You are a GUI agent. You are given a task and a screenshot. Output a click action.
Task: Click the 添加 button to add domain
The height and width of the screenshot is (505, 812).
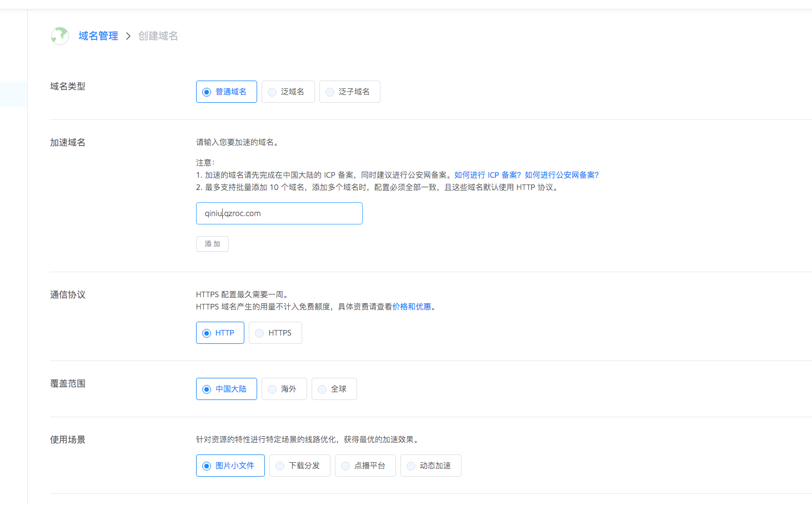click(212, 243)
